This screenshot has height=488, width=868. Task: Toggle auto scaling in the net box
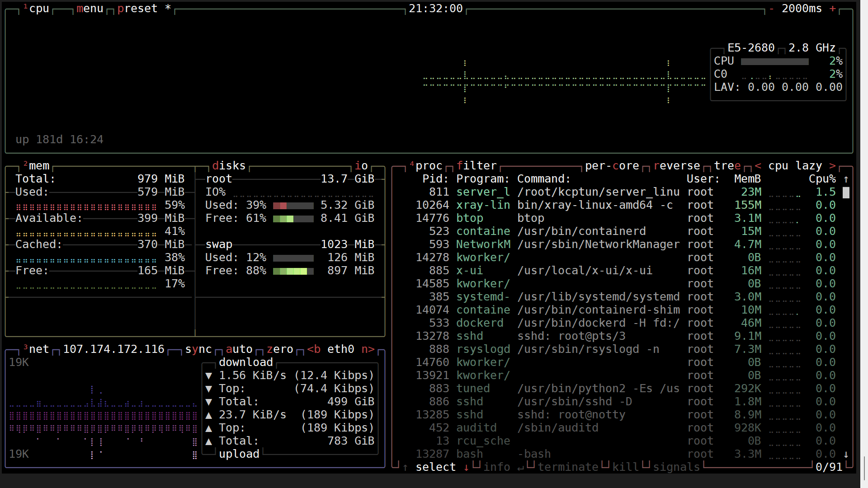coord(239,349)
